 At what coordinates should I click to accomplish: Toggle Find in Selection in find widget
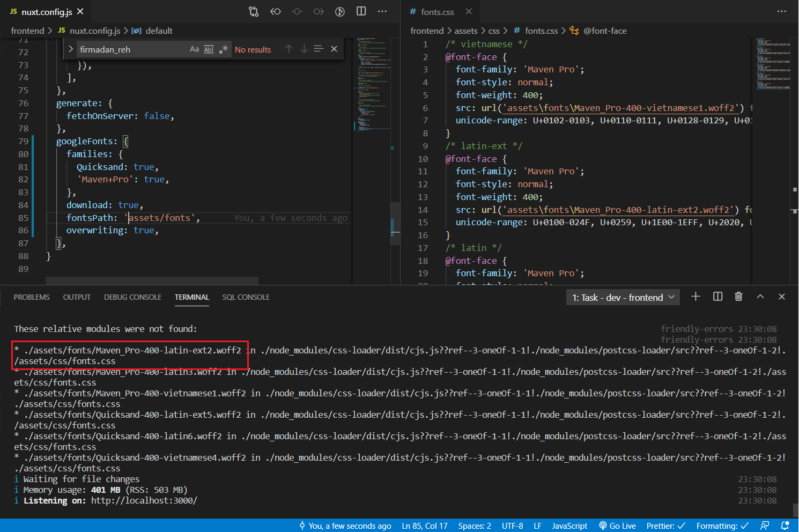(x=319, y=49)
